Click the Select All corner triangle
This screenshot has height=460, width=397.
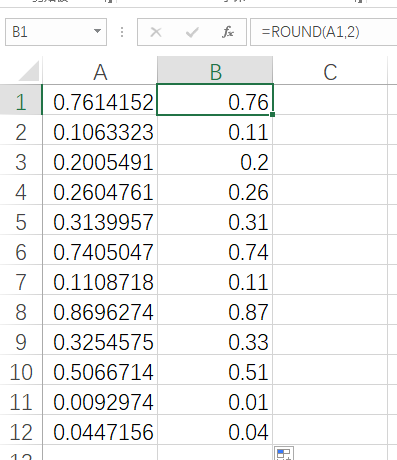[29, 71]
